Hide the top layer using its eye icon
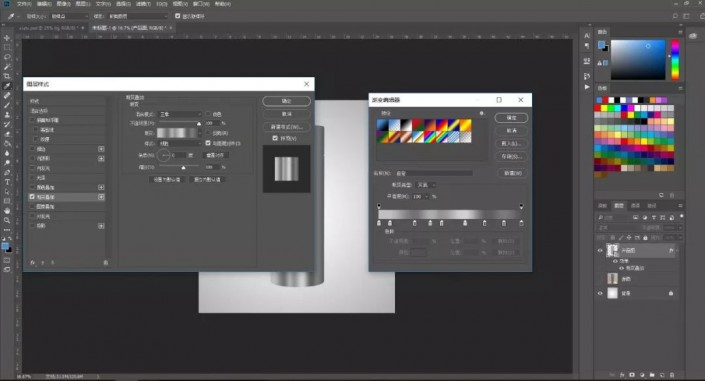Viewport: 705px width, 381px height. click(600, 251)
